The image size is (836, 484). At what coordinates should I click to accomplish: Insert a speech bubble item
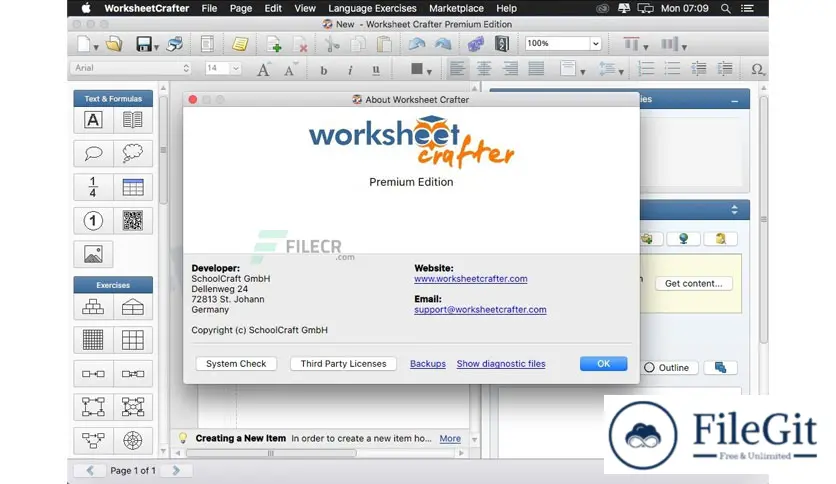tap(93, 154)
